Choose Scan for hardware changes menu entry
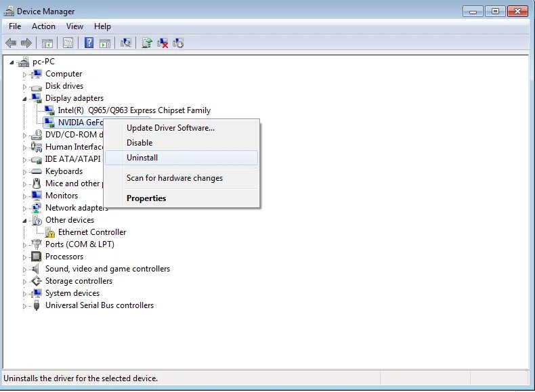 coord(181,178)
